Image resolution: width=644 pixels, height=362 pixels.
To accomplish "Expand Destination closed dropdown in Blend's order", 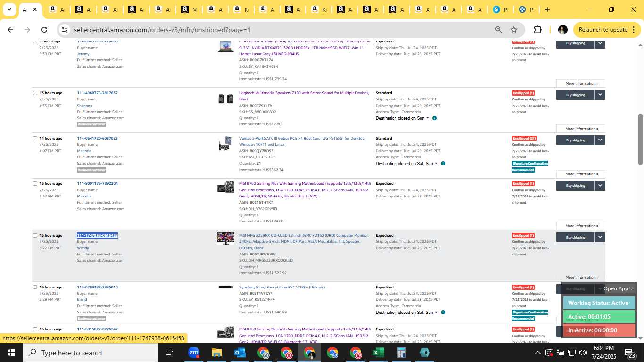I will tap(436, 313).
